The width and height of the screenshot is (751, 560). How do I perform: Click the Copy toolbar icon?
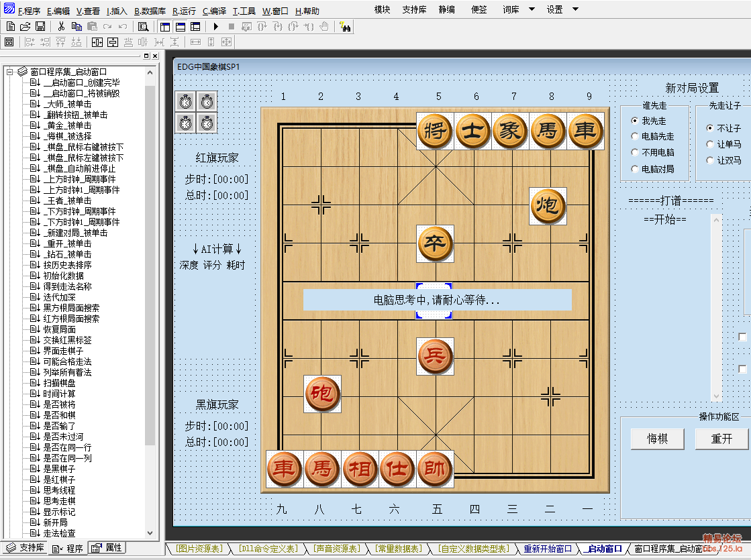coord(76,27)
